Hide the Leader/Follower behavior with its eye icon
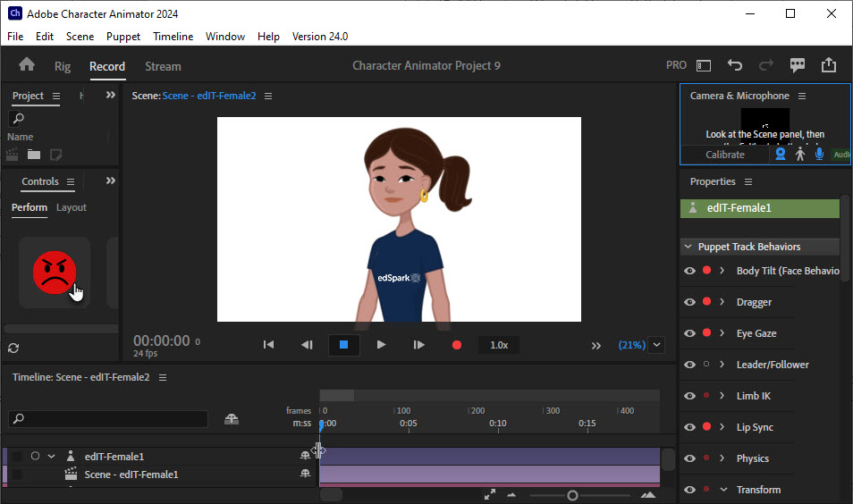 [689, 365]
